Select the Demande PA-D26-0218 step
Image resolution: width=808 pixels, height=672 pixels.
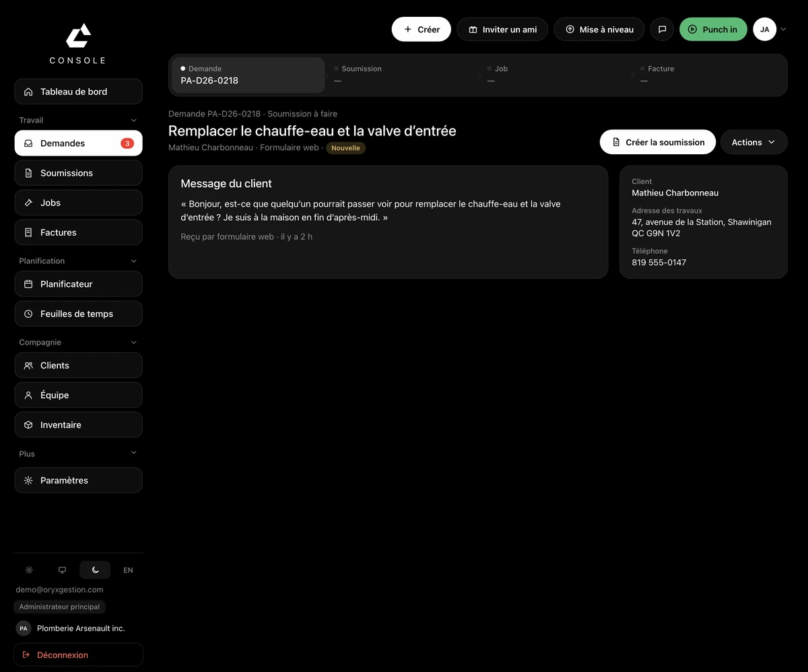pyautogui.click(x=248, y=75)
